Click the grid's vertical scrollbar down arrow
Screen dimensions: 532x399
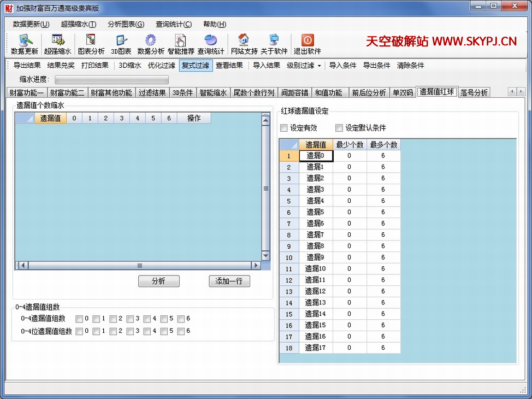(x=266, y=256)
